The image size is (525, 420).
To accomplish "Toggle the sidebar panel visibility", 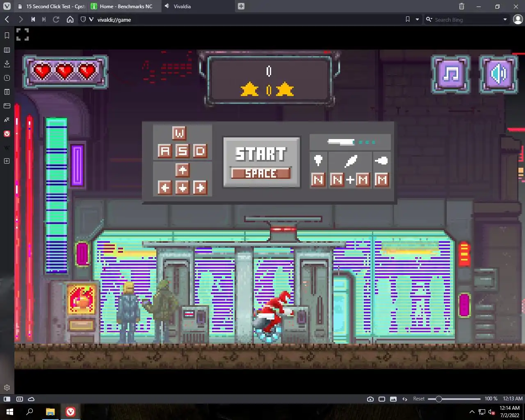I will coord(7,399).
